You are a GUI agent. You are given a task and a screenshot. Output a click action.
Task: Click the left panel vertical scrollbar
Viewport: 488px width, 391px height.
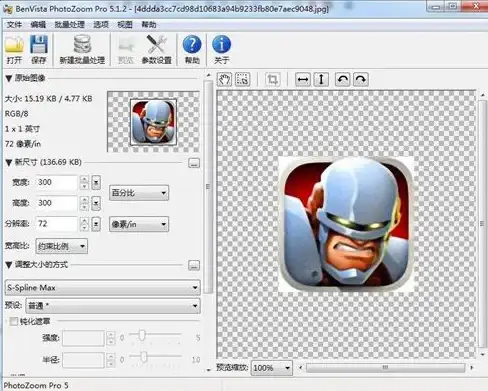pyautogui.click(x=208, y=187)
